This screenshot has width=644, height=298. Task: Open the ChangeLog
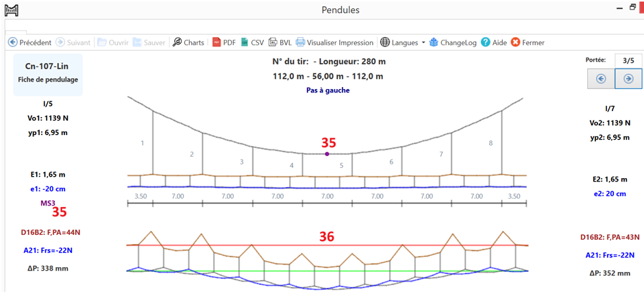coord(453,42)
